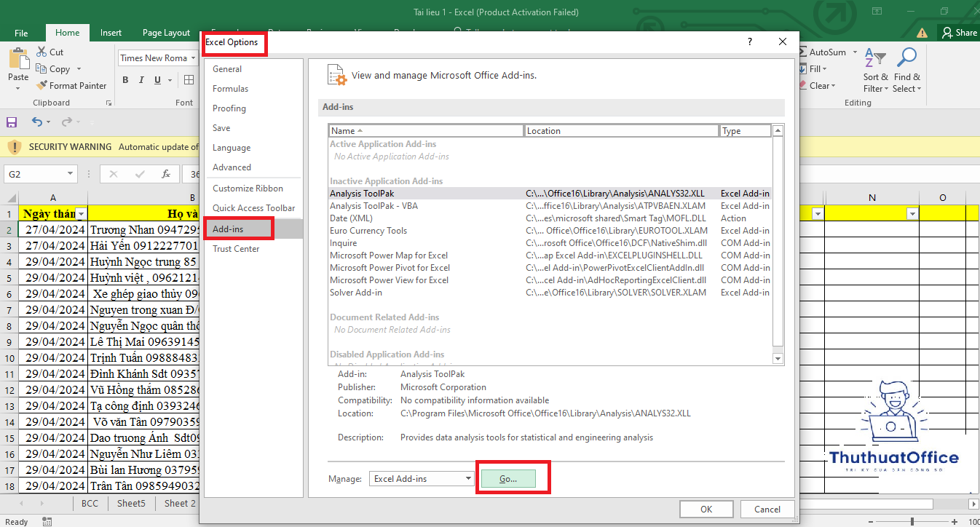Click the Insert Function fx icon

tap(166, 174)
